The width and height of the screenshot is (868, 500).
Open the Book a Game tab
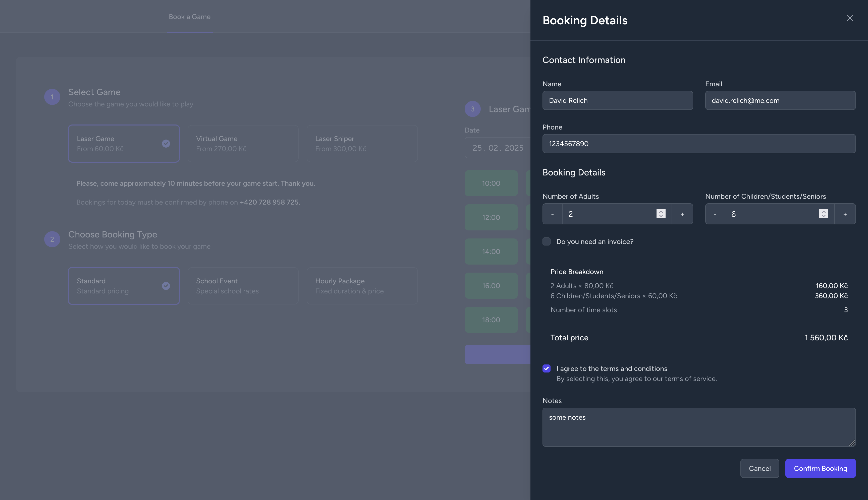click(x=190, y=17)
